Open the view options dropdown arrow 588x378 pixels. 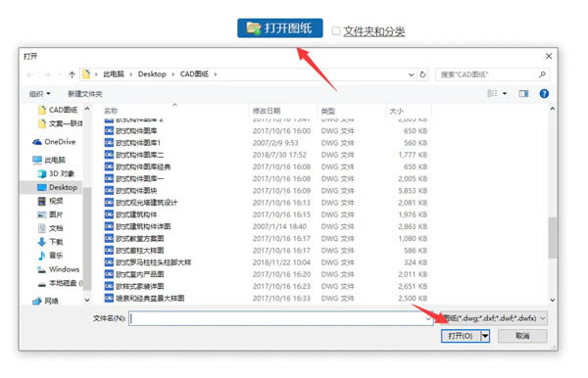click(505, 93)
